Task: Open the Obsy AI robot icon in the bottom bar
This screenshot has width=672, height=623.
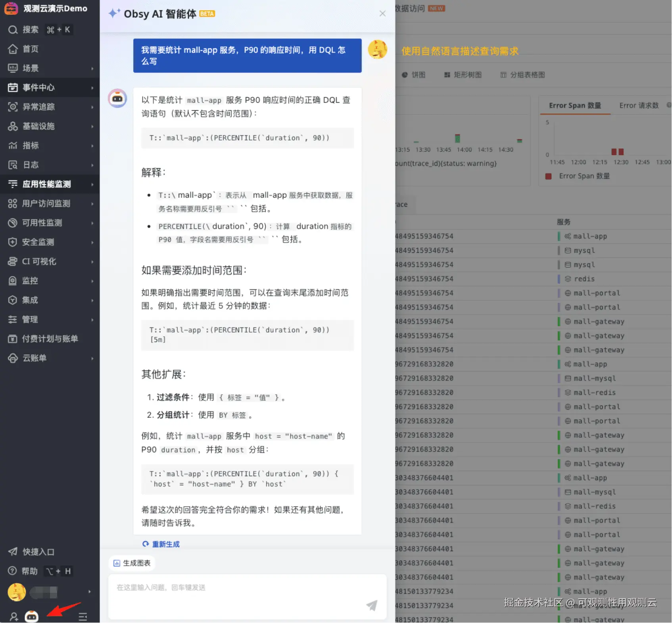Action: click(32, 616)
